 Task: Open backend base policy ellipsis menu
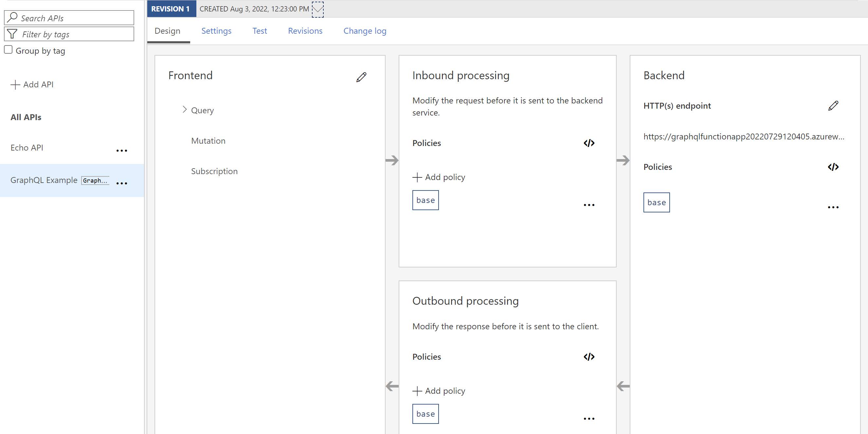tap(833, 207)
